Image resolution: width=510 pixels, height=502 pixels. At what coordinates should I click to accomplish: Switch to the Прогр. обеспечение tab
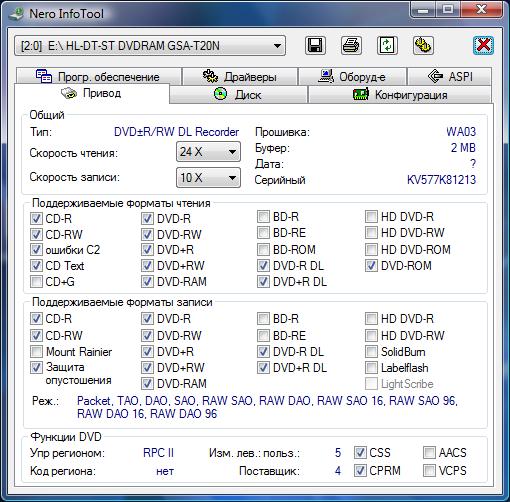(99, 77)
